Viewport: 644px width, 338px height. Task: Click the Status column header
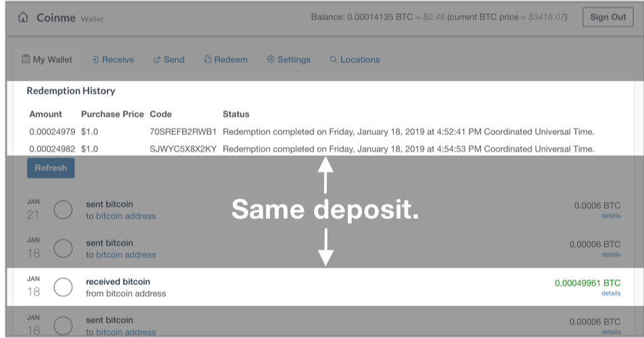pos(235,114)
